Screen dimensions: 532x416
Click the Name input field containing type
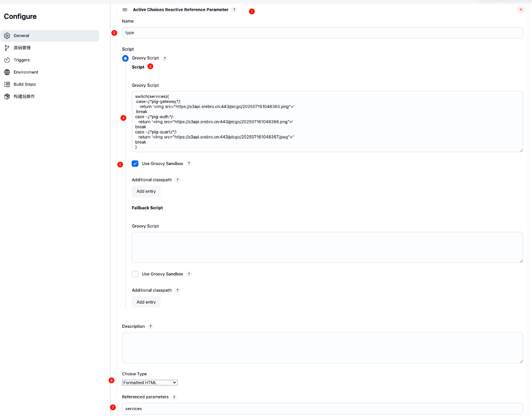[322, 33]
